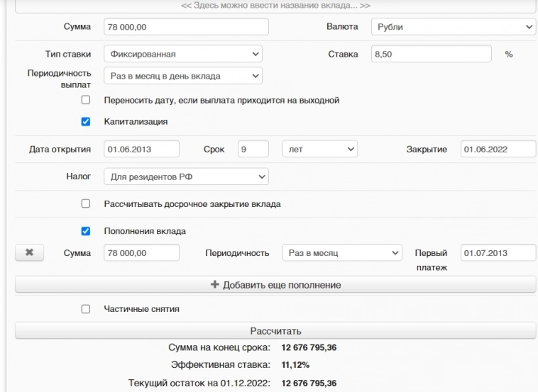
Task: Open the Налог dropdown for residents
Action: [186, 176]
